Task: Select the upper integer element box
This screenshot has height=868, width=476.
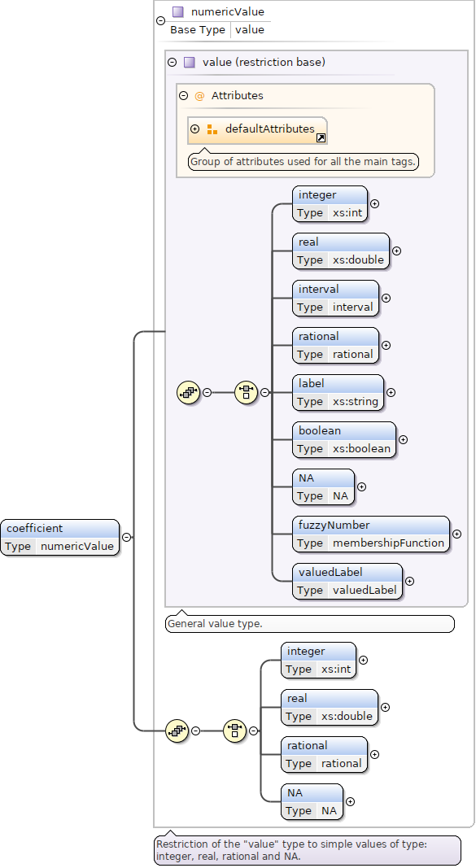Action: 330,203
